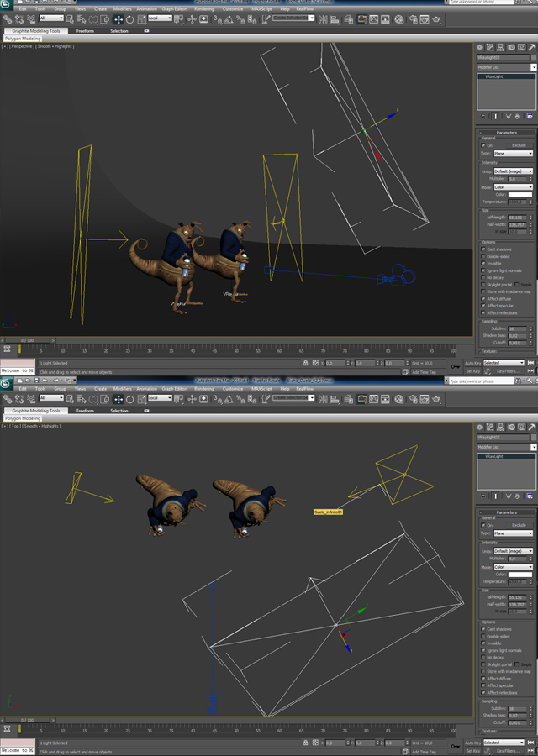Image resolution: width=538 pixels, height=756 pixels.
Task: Open Type Plane dropdown in lower window
Action: pyautogui.click(x=513, y=533)
